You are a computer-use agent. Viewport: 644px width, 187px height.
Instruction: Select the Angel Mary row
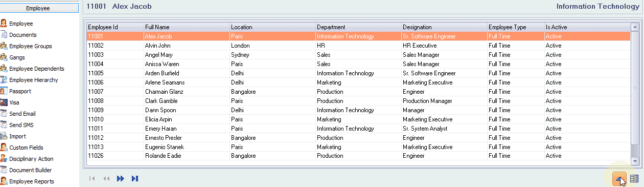point(359,55)
